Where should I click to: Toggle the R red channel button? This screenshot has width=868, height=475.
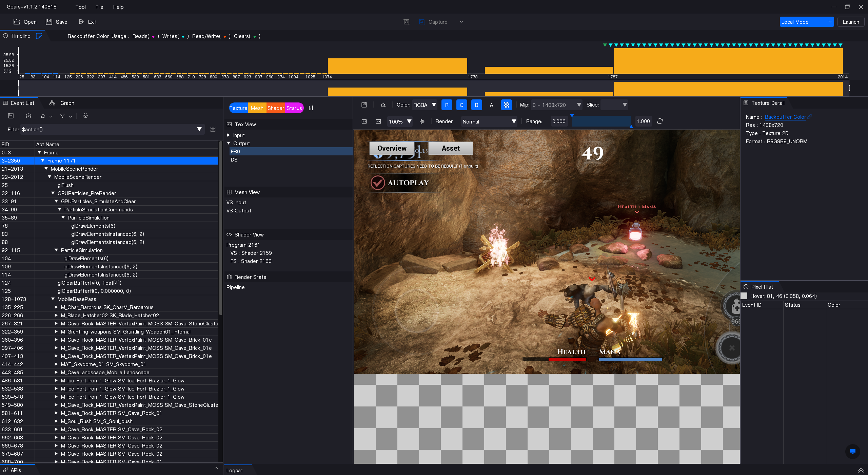(x=447, y=105)
